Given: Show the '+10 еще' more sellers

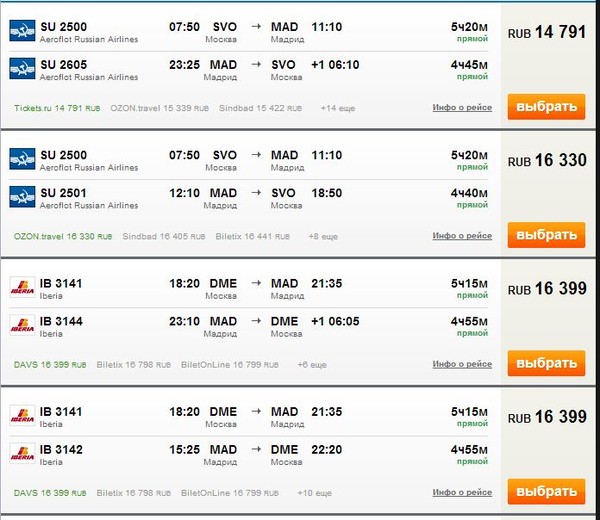Looking at the screenshot, I should 316,493.
